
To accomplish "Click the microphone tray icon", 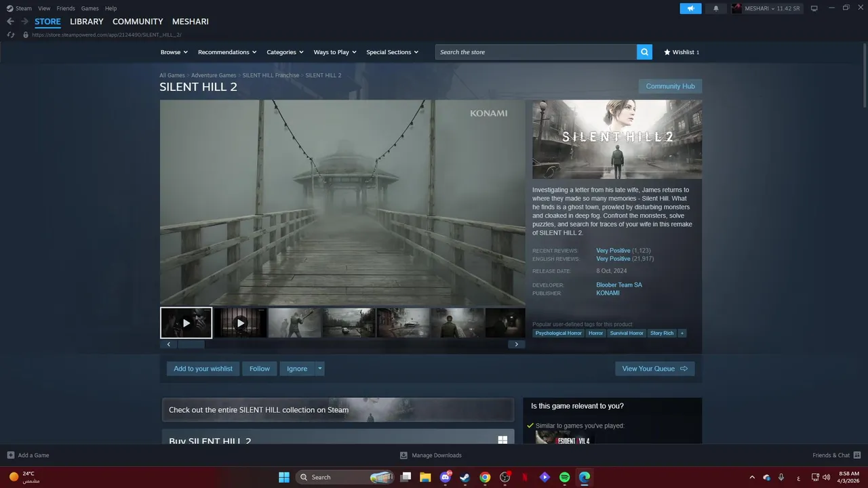I will click(x=781, y=477).
